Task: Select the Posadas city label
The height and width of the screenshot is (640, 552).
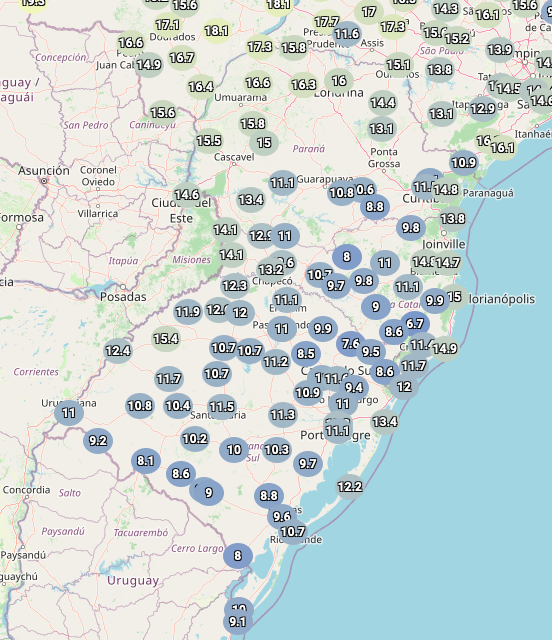Action: click(x=123, y=297)
